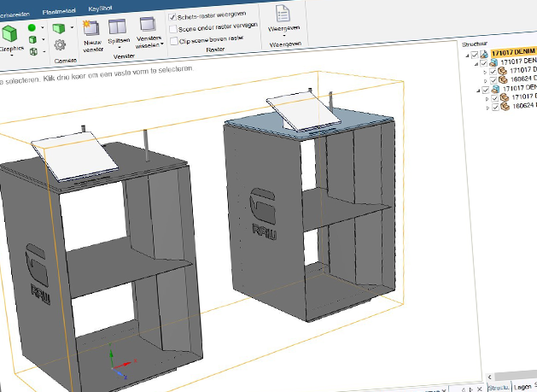
Task: Click the Structuur panel title
Action: [x=475, y=44]
